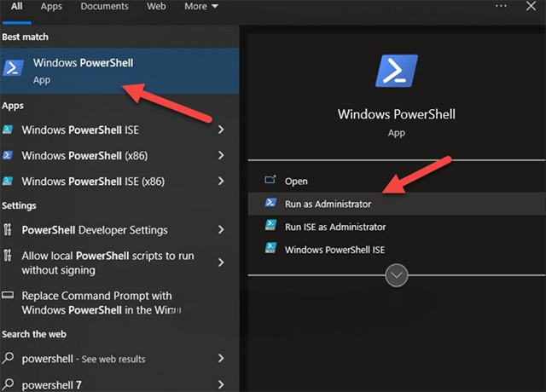Image resolution: width=546 pixels, height=392 pixels.
Task: Click the magnifier icon beside powershell 7
Action: [x=8, y=384]
